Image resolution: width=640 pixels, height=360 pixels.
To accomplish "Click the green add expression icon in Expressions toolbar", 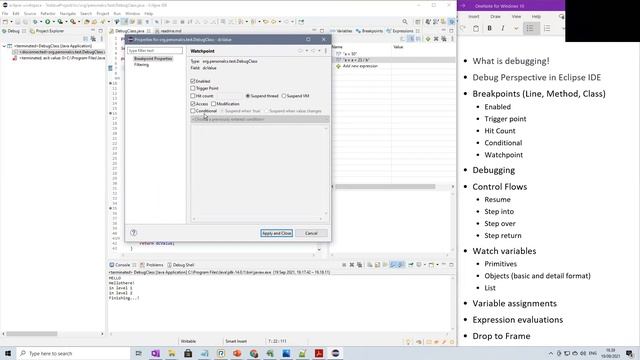I will (428, 39).
